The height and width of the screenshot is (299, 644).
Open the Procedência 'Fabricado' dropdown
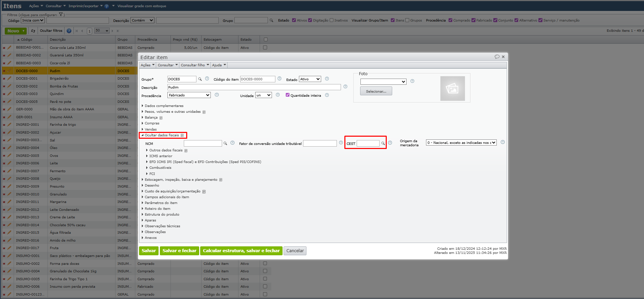[x=189, y=95]
